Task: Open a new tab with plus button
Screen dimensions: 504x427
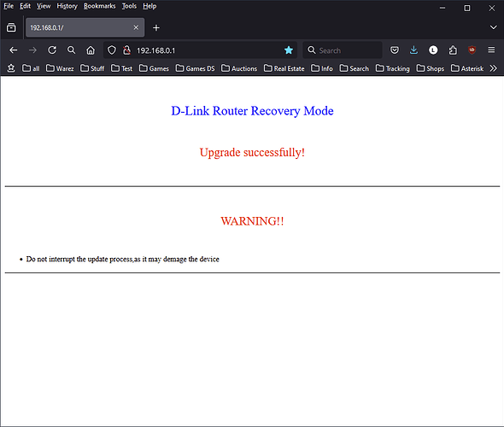Action: (x=156, y=28)
